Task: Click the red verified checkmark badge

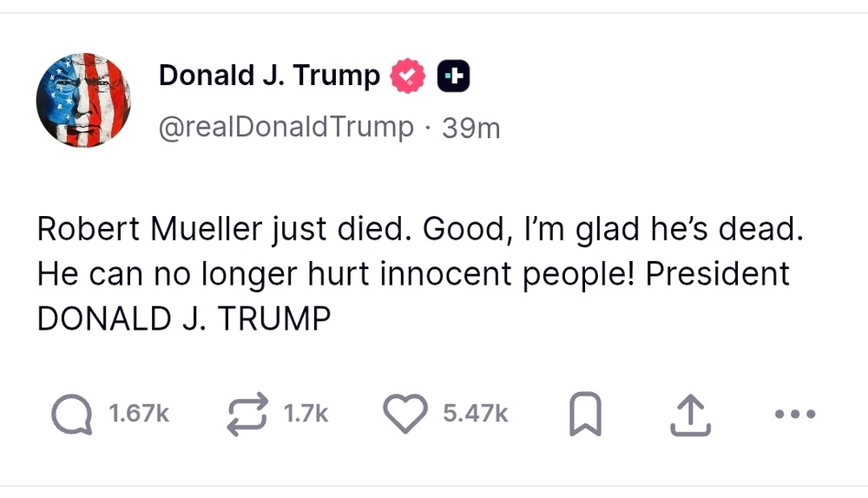Action: (407, 77)
